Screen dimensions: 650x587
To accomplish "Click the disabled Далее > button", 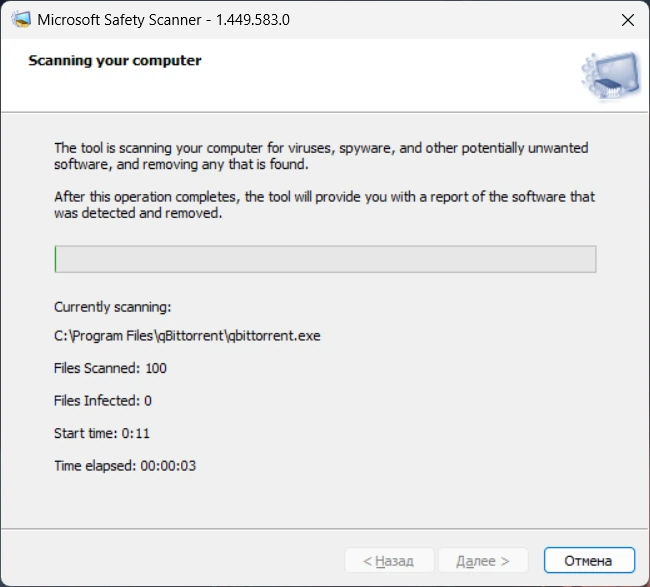I will click(x=483, y=560).
